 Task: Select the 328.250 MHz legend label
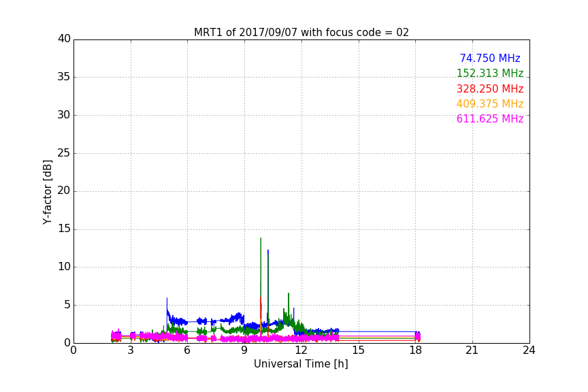(x=490, y=89)
